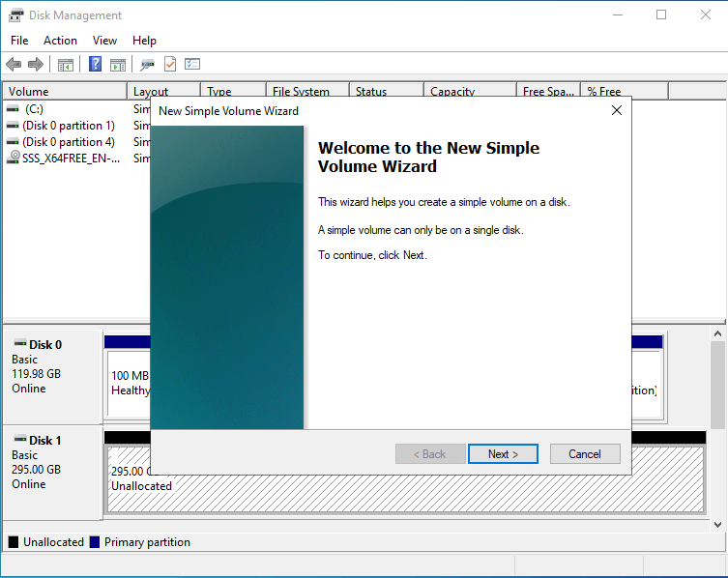
Task: Click the disabled Back wizard button
Action: coord(430,454)
